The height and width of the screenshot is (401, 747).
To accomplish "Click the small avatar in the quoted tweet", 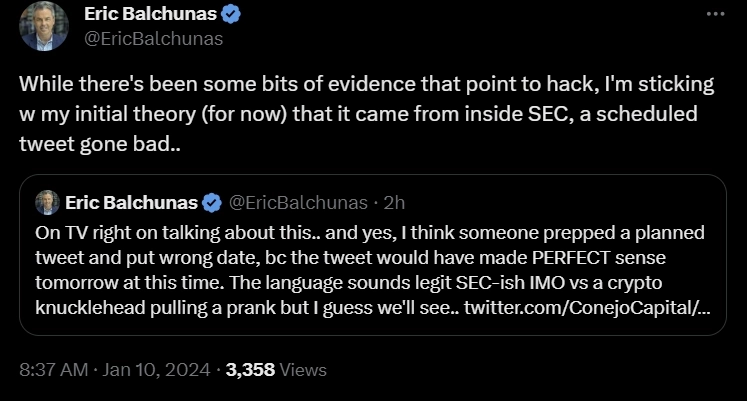I will pyautogui.click(x=47, y=203).
